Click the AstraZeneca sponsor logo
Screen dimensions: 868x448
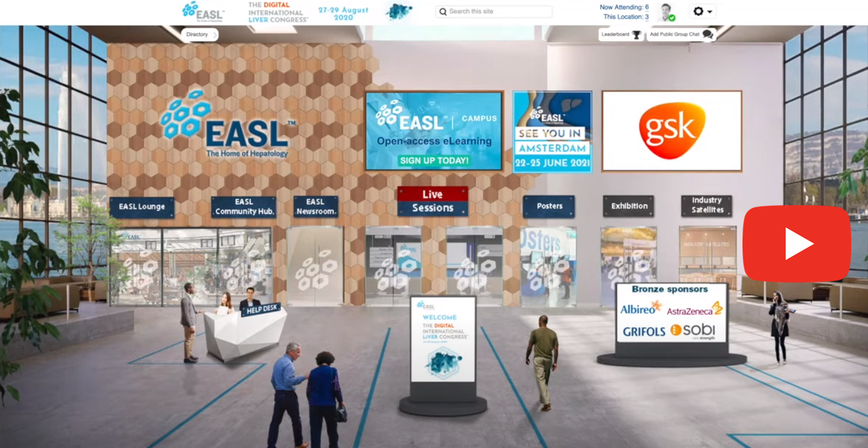(x=695, y=309)
